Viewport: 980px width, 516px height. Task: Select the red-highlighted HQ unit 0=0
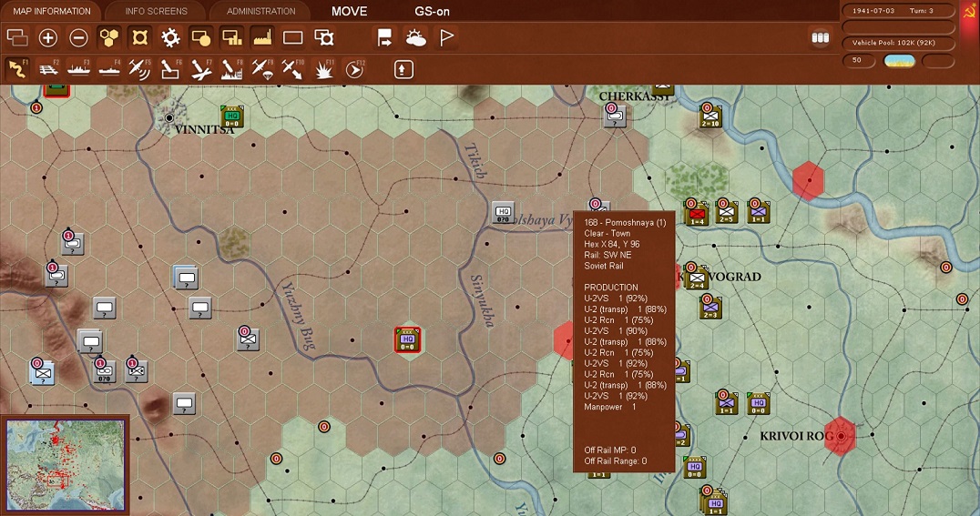point(407,339)
